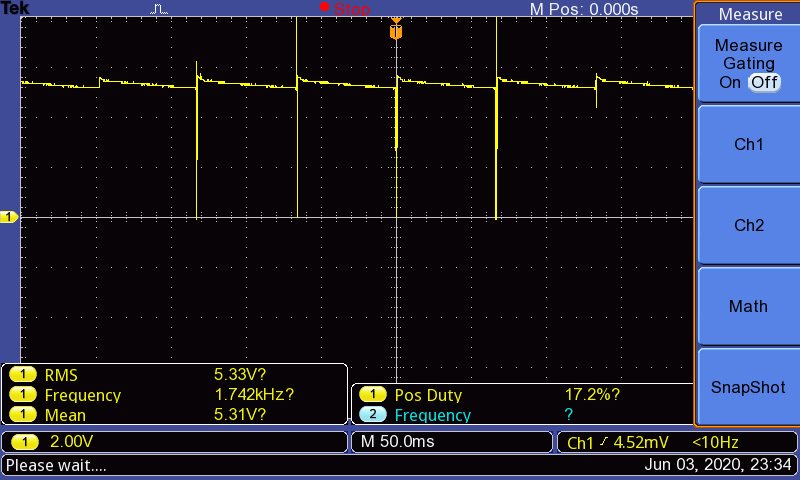Screen dimensions: 800x480
Task: Click the channel 1 Frequency label
Action: coord(83,395)
